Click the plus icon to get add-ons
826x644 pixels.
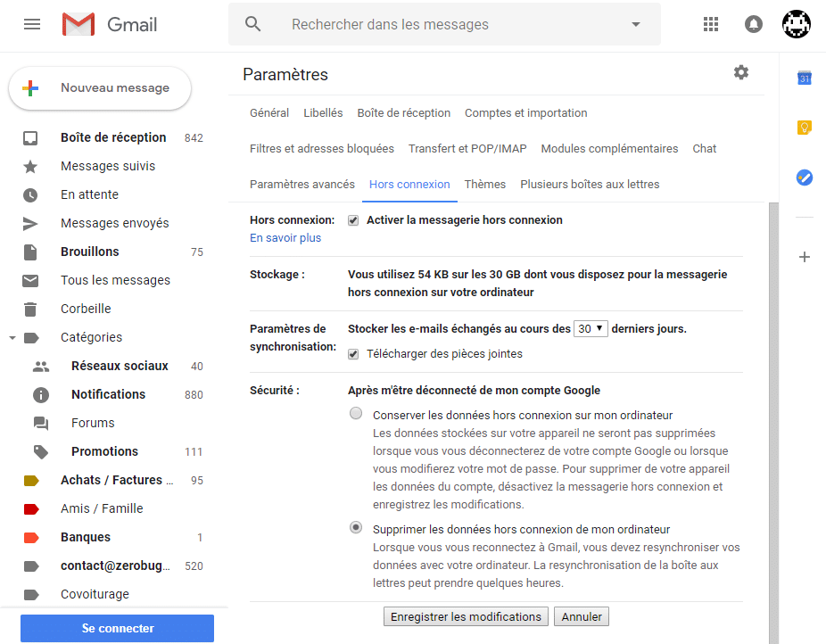804,257
